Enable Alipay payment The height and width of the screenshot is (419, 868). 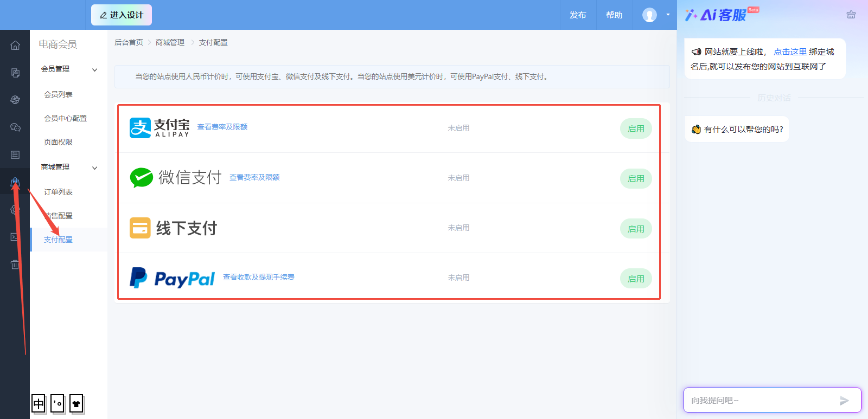tap(636, 129)
